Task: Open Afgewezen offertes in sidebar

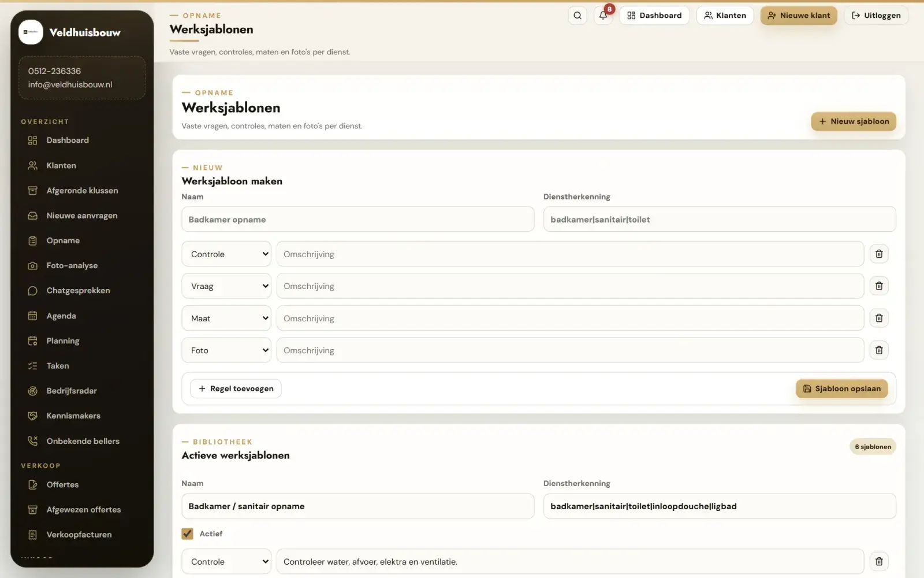Action: pyautogui.click(x=82, y=510)
